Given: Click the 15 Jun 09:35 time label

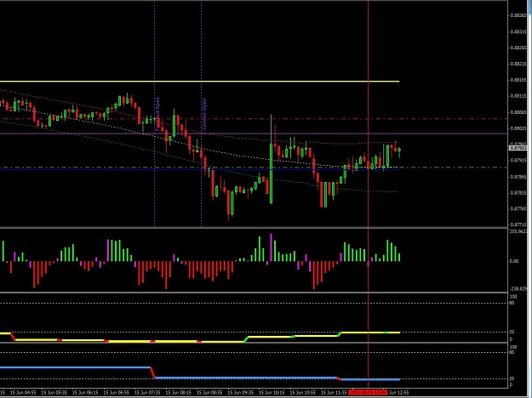Looking at the screenshot, I should click(x=241, y=392).
